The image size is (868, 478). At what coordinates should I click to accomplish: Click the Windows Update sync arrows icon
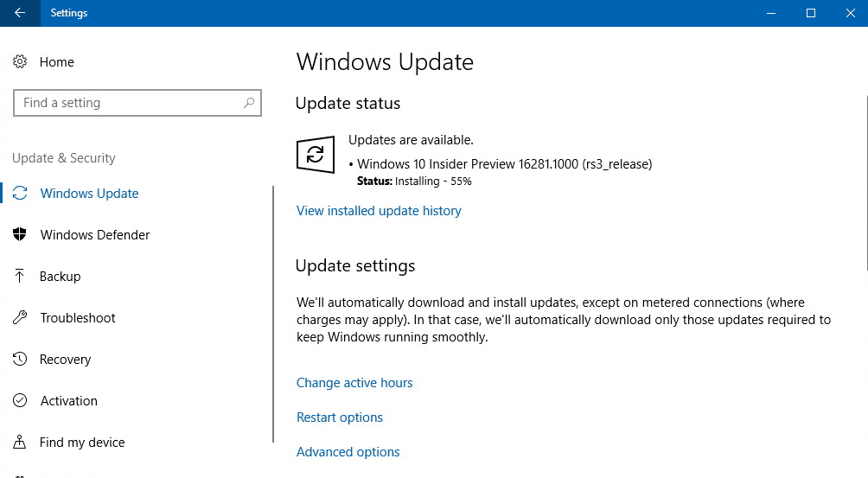20,193
